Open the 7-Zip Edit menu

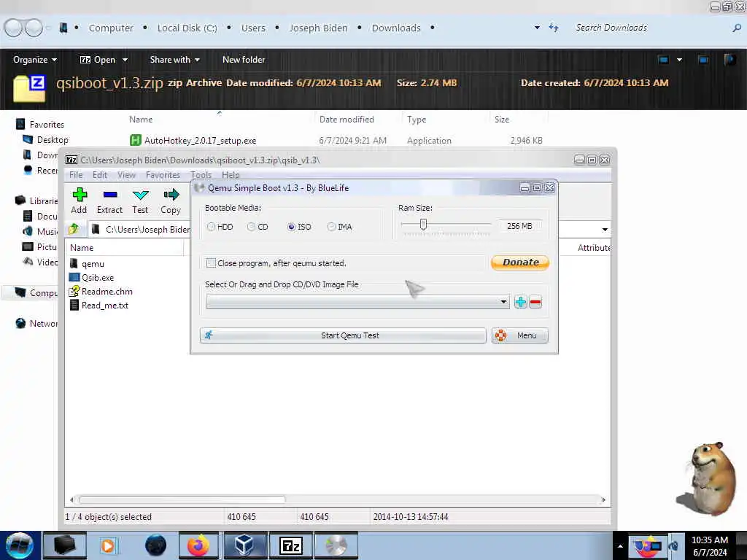99,175
